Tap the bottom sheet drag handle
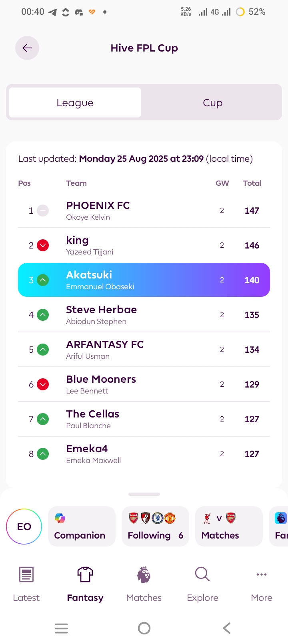This screenshot has width=288, height=644. pyautogui.click(x=144, y=494)
